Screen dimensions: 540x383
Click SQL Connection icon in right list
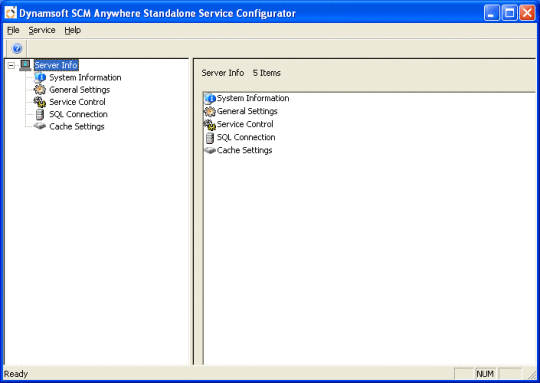point(210,137)
